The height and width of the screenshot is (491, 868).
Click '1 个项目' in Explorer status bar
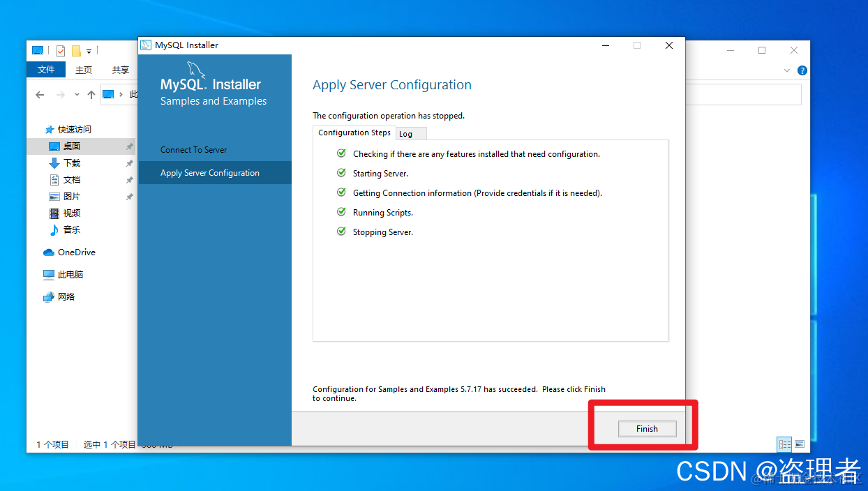tap(52, 445)
